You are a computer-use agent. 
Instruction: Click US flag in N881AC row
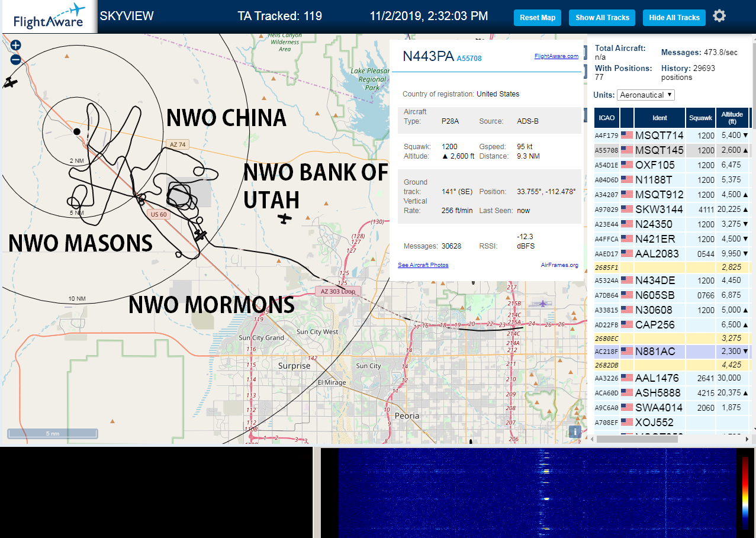point(627,352)
